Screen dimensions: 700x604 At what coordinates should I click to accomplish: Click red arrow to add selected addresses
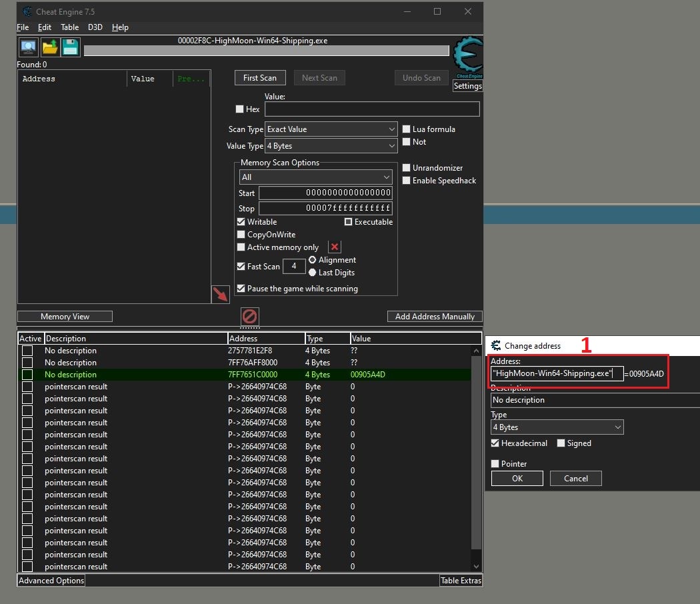[220, 294]
